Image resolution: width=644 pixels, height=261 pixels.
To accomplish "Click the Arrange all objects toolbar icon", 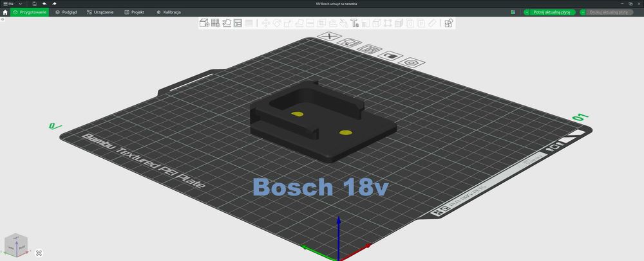I will point(238,23).
